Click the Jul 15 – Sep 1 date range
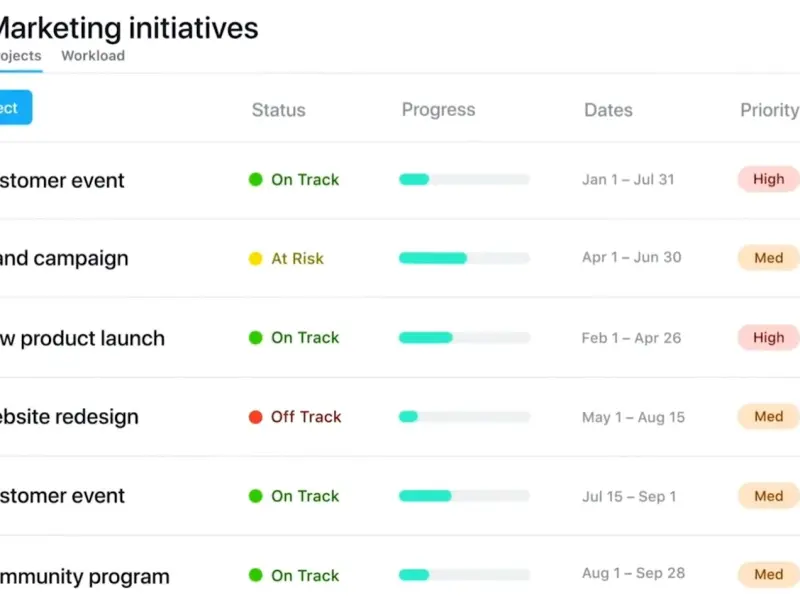This screenshot has height=600, width=800. [629, 496]
